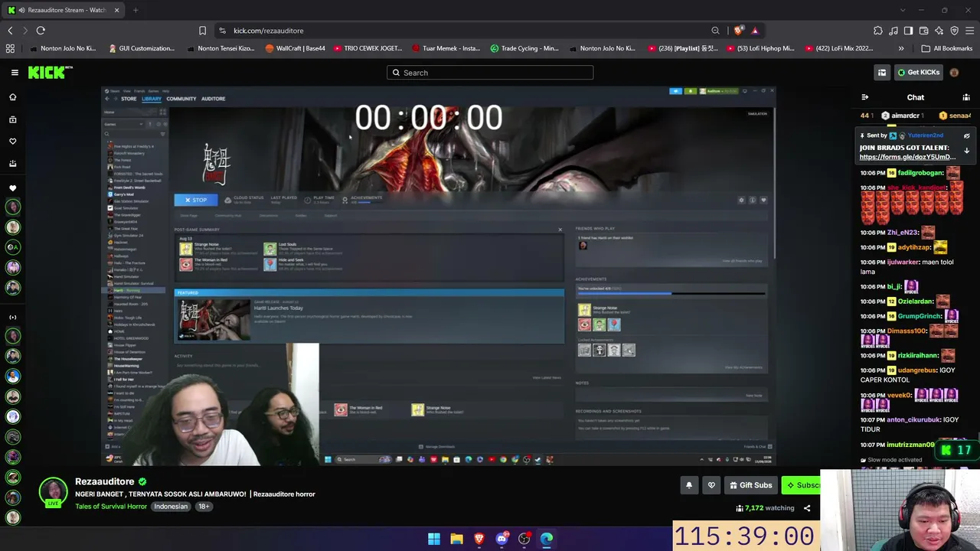Click the Gift Subs button

click(x=750, y=485)
